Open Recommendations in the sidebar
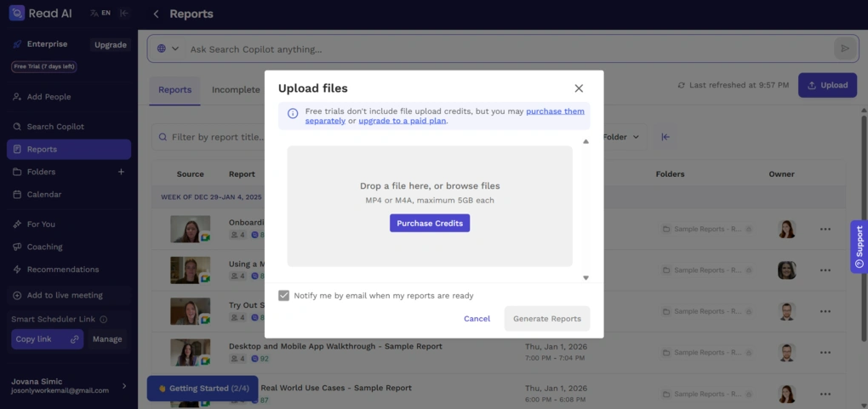 69,270
